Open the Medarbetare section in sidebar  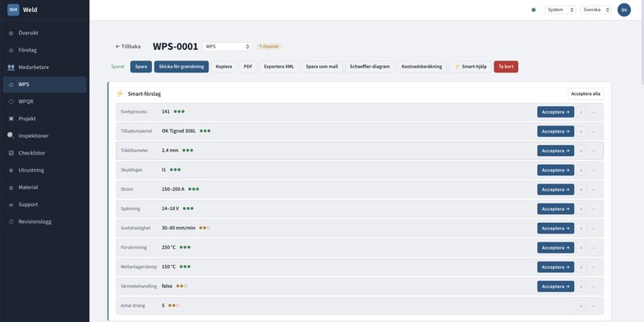click(x=34, y=67)
